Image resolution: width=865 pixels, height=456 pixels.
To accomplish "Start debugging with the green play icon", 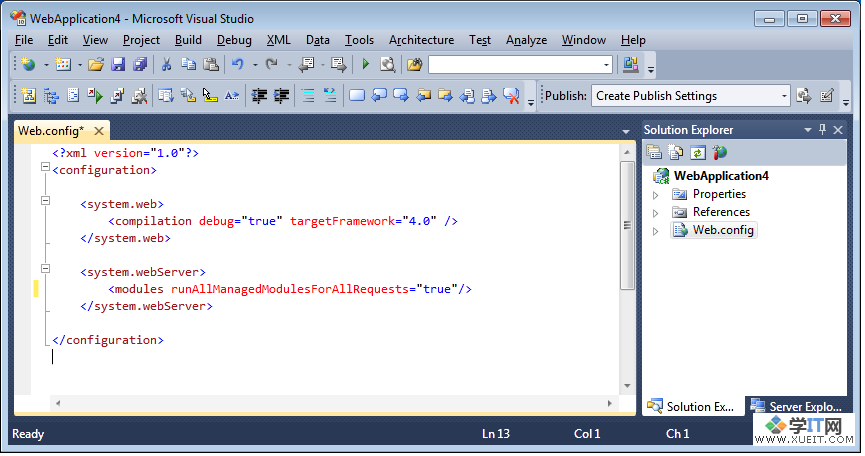I will click(365, 65).
